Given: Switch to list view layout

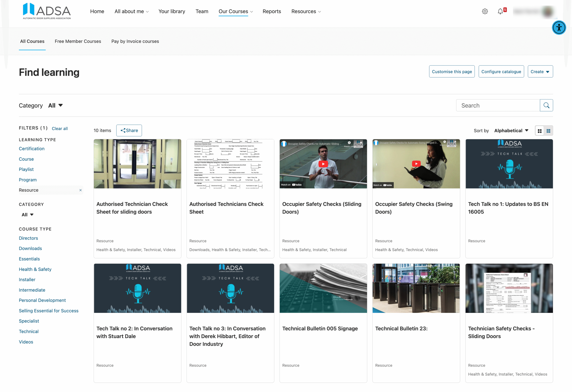Looking at the screenshot, I should (548, 131).
